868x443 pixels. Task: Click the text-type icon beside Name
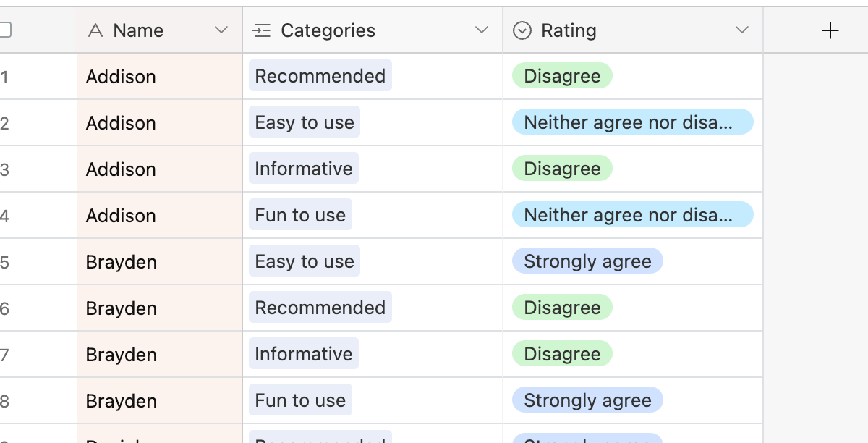95,30
